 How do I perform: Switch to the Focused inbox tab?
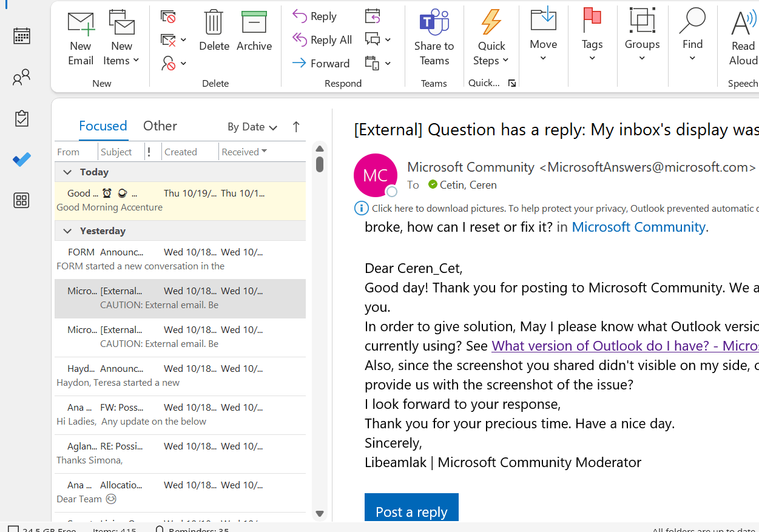coord(103,126)
